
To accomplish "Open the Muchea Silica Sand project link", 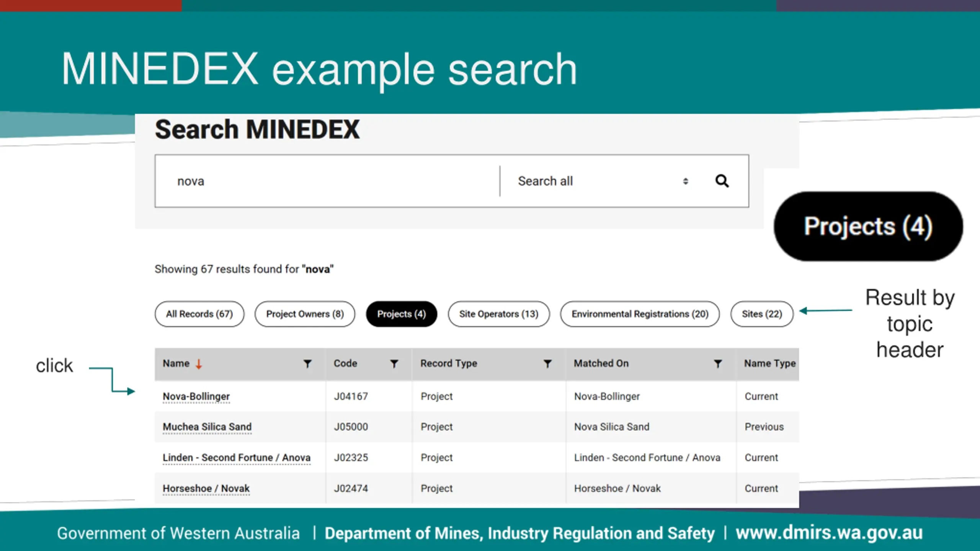I will 207,427.
